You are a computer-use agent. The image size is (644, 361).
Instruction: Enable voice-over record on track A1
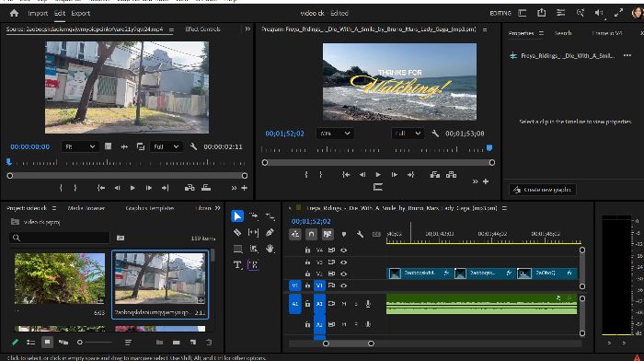point(368,304)
